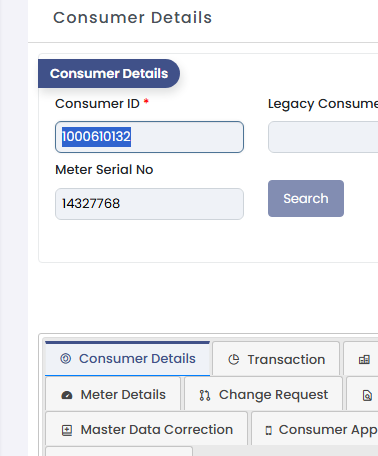
Task: Click the pie chart icon beside Transaction
Action: [234, 360]
